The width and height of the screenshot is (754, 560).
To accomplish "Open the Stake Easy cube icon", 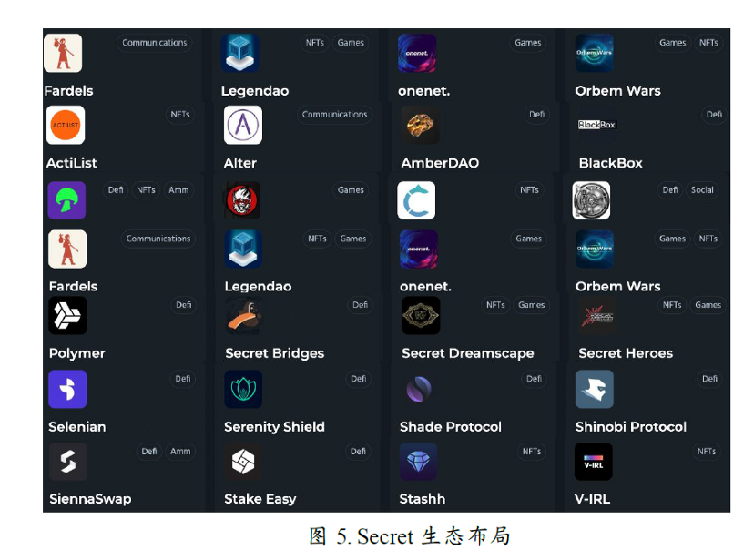I will (243, 462).
